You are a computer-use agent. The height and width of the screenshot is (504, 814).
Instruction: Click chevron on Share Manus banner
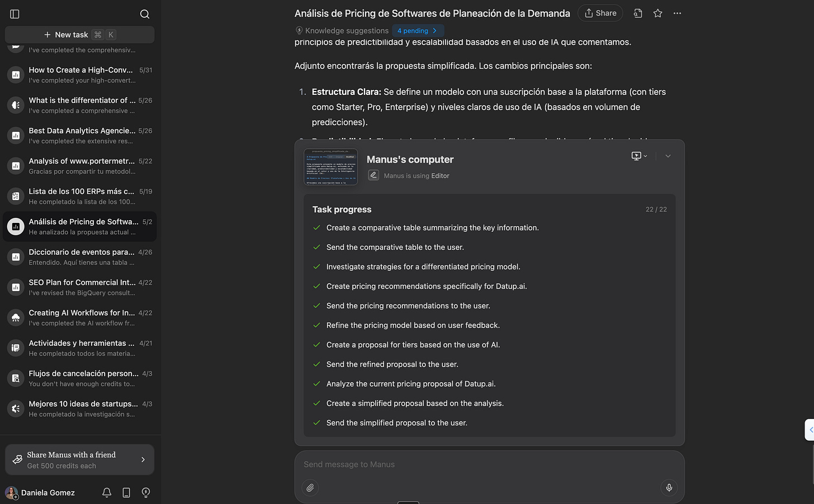143,460
